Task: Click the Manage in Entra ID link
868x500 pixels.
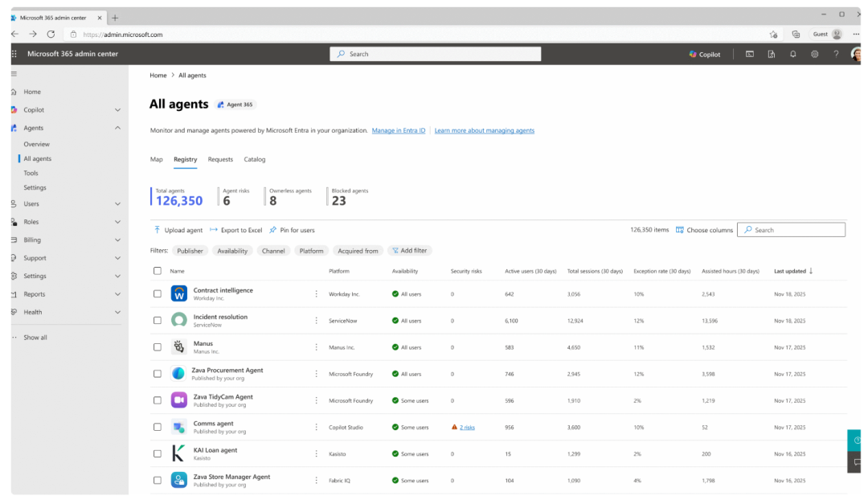Action: coord(399,131)
